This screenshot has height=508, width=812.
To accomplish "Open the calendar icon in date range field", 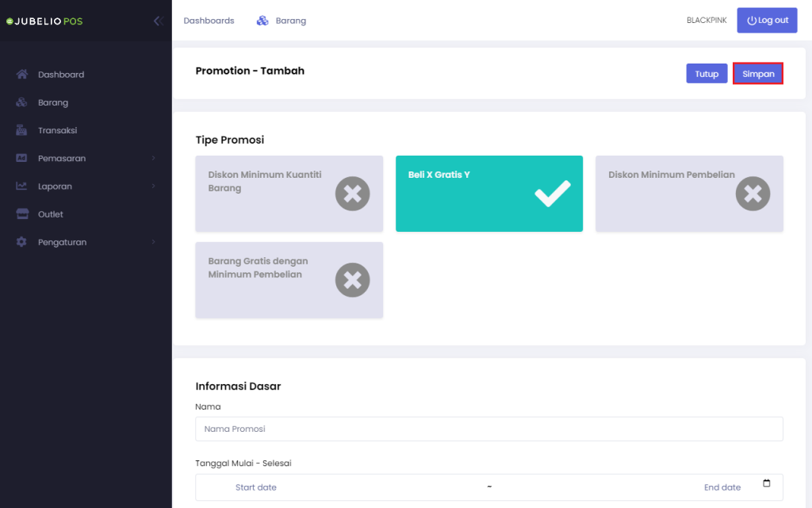I will pos(767,483).
